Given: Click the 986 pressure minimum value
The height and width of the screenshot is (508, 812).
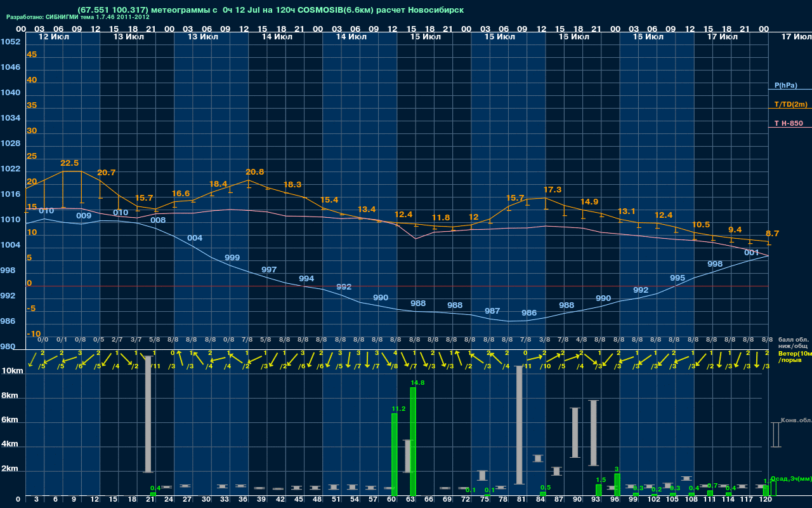Looking at the screenshot, I should [x=529, y=313].
